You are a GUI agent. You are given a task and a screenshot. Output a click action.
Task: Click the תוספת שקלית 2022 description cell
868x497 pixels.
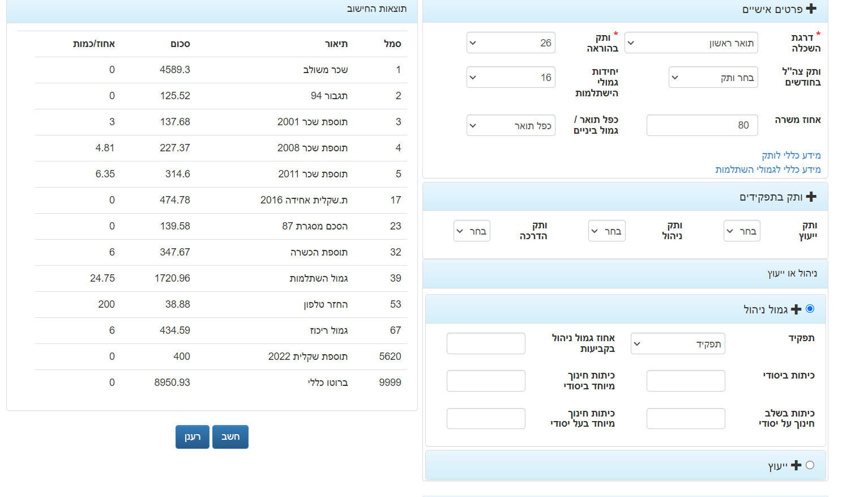click(x=308, y=356)
